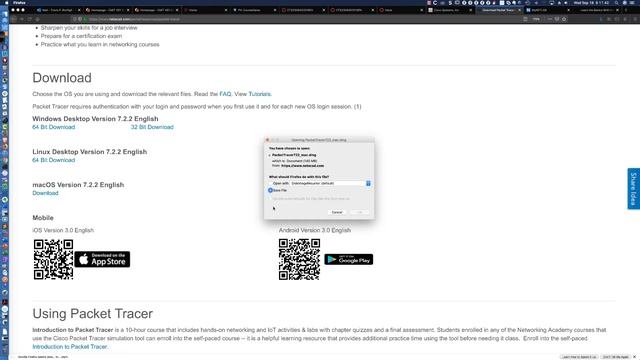This screenshot has height=360, width=640.
Task: Close the Cisco Systems, Inc tab
Action: click(x=470, y=10)
